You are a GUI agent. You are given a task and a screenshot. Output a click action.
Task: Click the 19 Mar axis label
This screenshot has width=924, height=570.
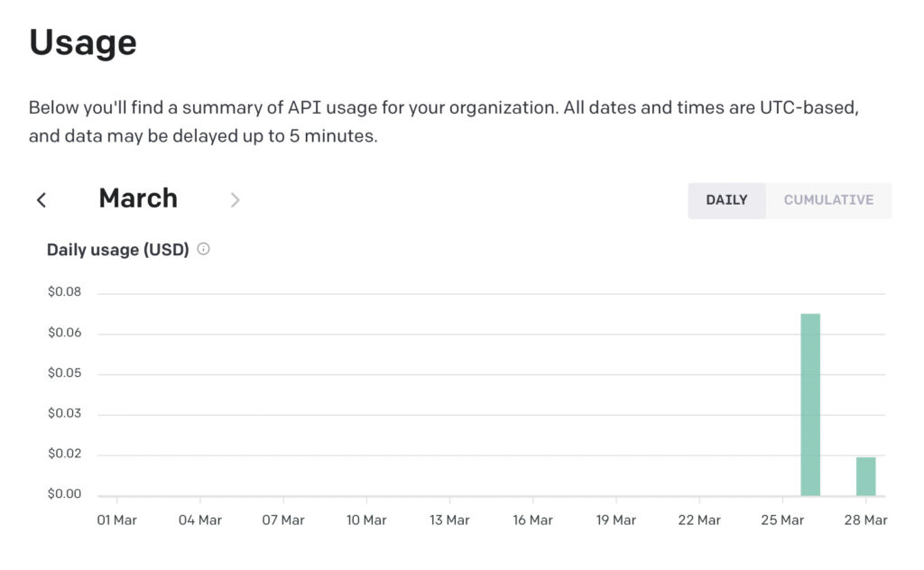click(615, 520)
